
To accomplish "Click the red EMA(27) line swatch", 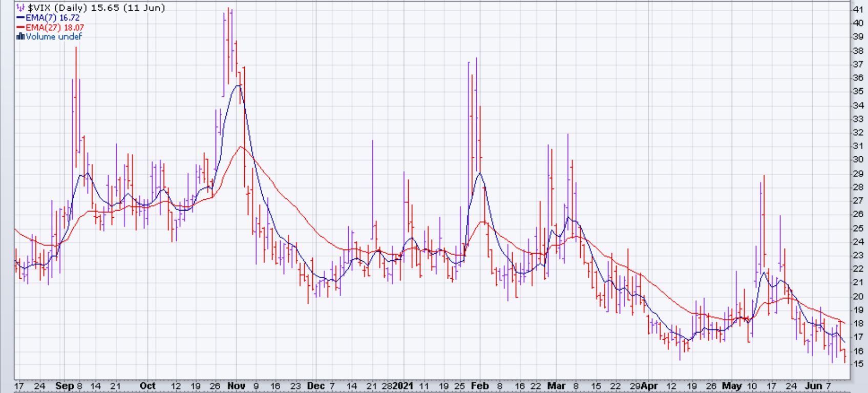I will pyautogui.click(x=20, y=28).
